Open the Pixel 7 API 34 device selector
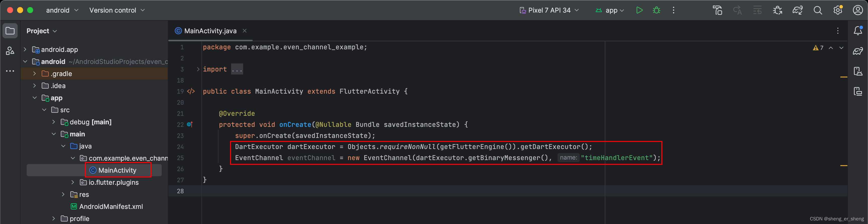This screenshot has width=868, height=224. coord(549,10)
